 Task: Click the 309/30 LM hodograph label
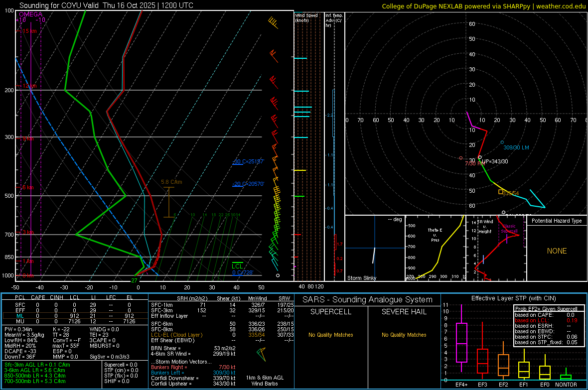click(x=516, y=147)
